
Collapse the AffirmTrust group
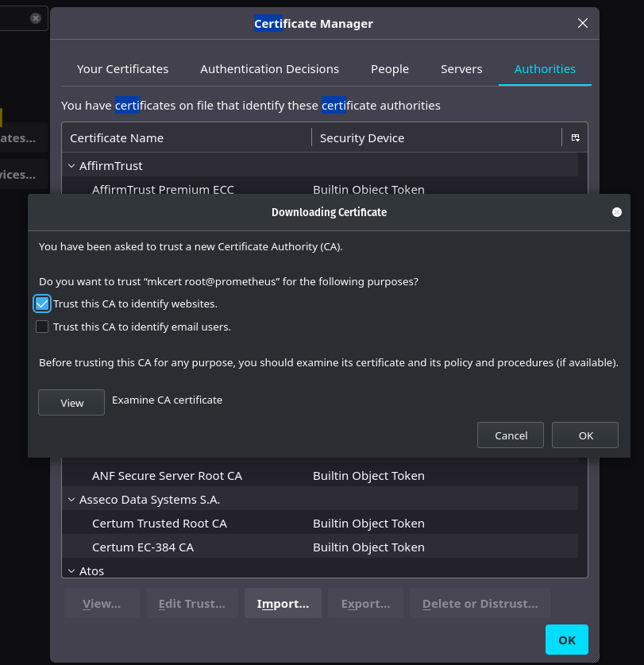[71, 166]
